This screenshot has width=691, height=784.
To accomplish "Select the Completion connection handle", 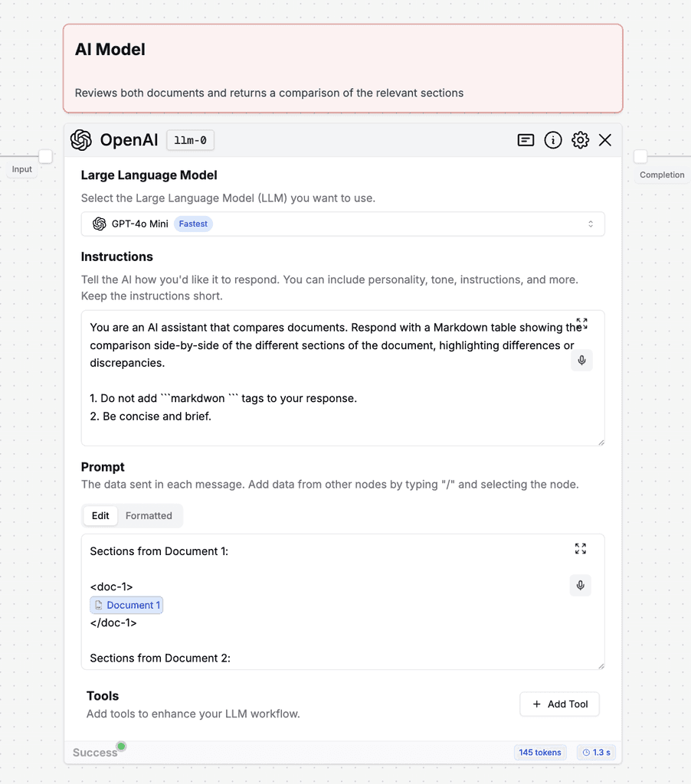I will point(640,156).
